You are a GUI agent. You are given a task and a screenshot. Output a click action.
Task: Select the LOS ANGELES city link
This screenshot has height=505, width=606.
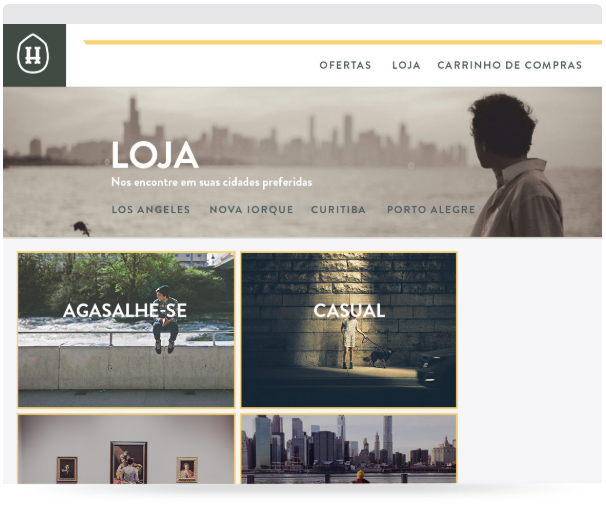[x=151, y=209]
